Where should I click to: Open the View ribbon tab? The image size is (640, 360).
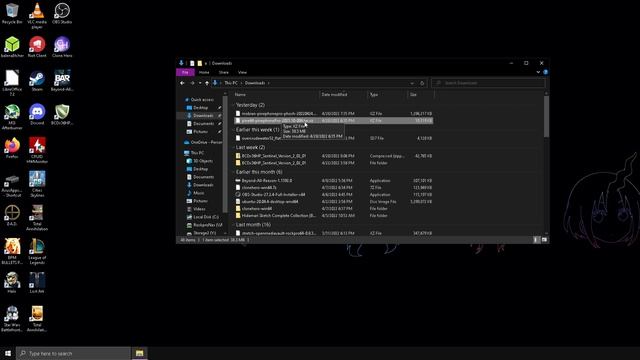click(242, 72)
